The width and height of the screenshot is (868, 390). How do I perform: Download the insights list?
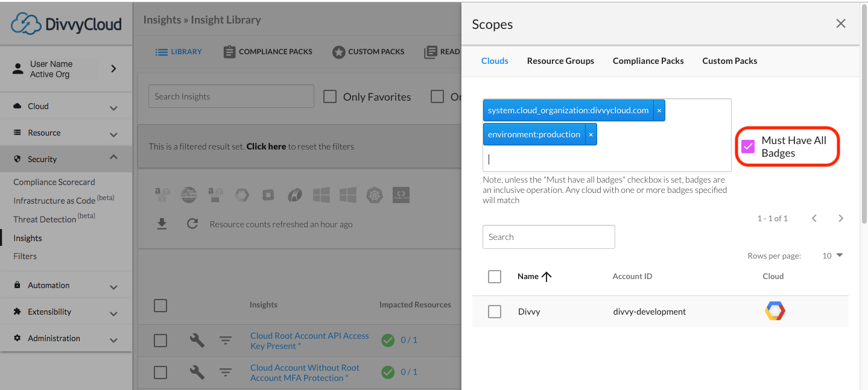pos(162,224)
